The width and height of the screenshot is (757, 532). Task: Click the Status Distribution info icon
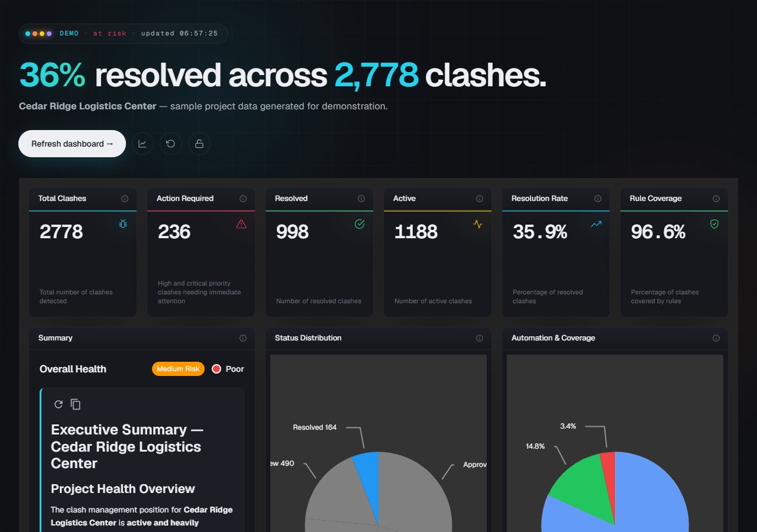[x=480, y=338]
